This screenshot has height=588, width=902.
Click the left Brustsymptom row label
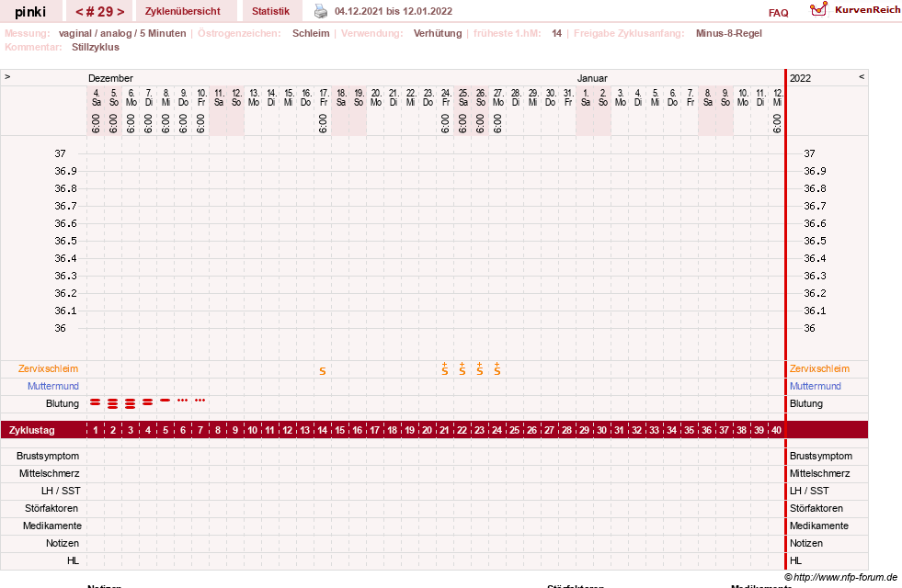48,456
